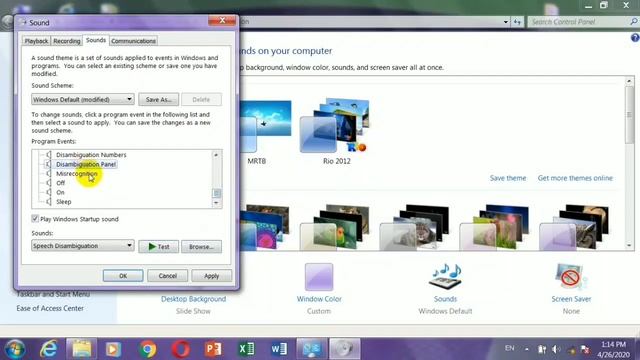Open File Explorer folder icon in taskbar

pos(82,349)
